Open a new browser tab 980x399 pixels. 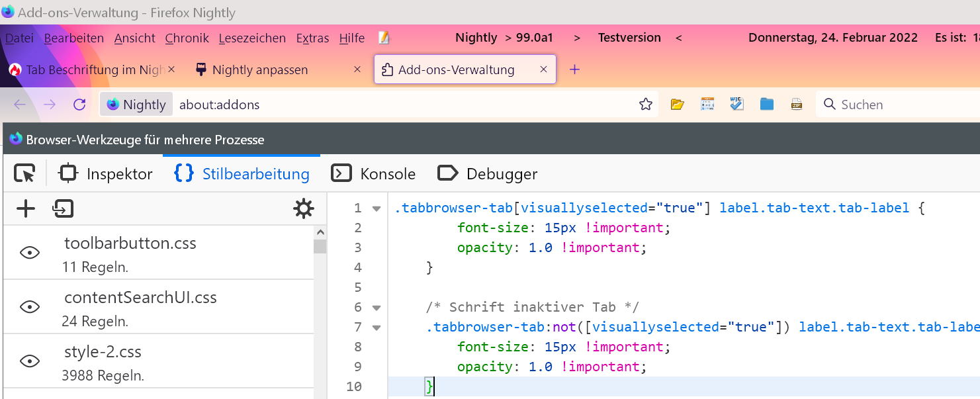(574, 69)
